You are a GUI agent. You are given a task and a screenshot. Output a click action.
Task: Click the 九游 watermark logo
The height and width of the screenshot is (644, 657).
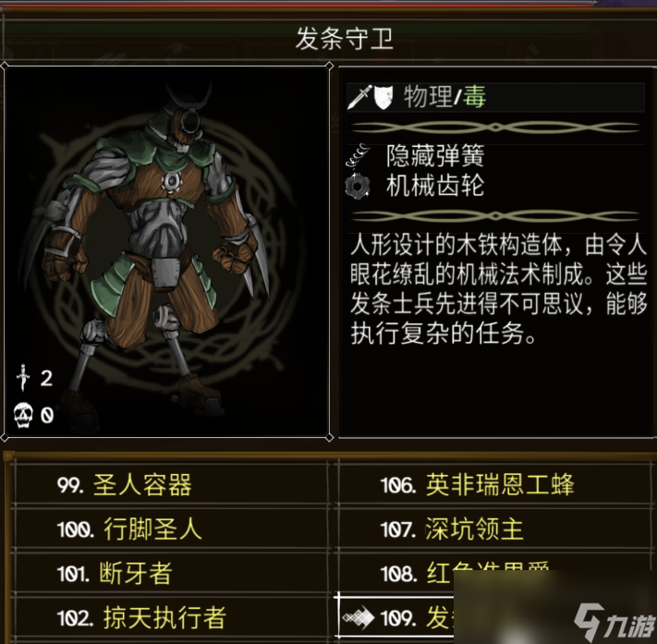click(615, 622)
